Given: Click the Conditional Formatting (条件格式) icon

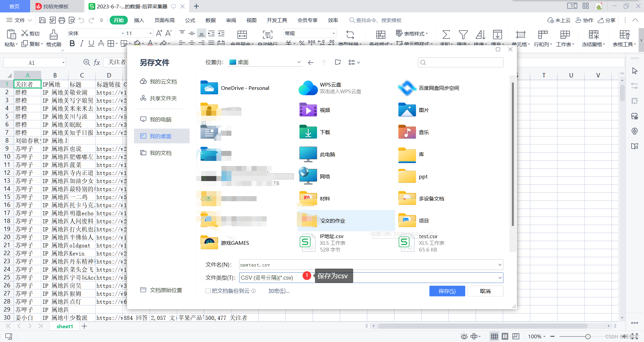Looking at the screenshot, I should click(380, 35).
